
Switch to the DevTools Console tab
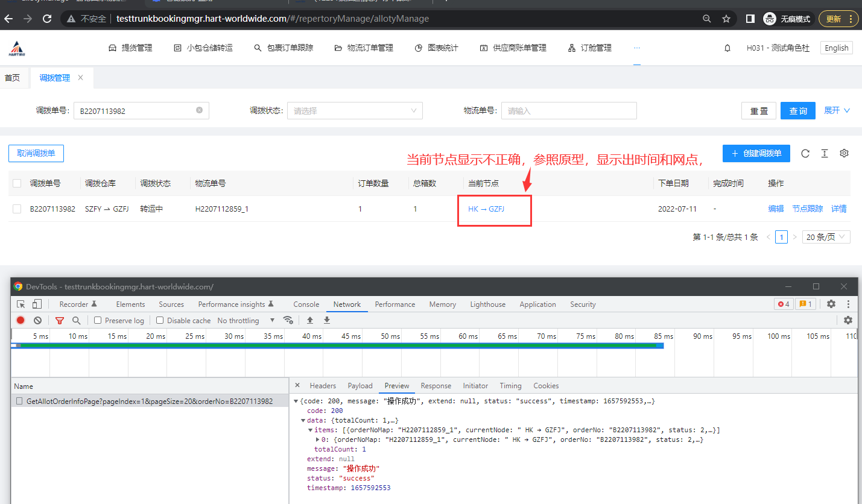point(306,304)
